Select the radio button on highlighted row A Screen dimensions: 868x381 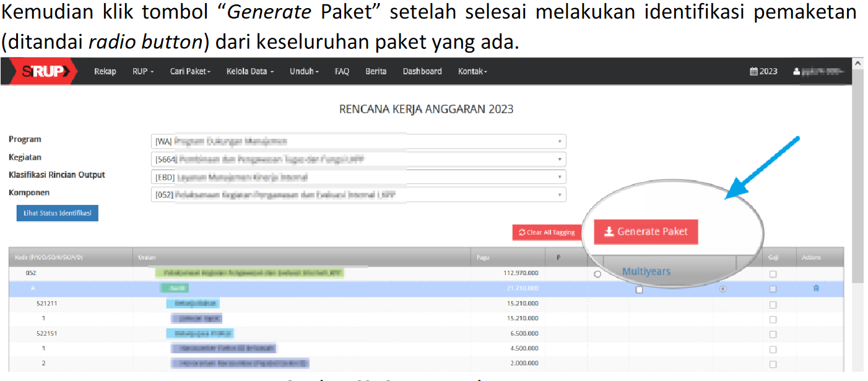[x=723, y=289]
